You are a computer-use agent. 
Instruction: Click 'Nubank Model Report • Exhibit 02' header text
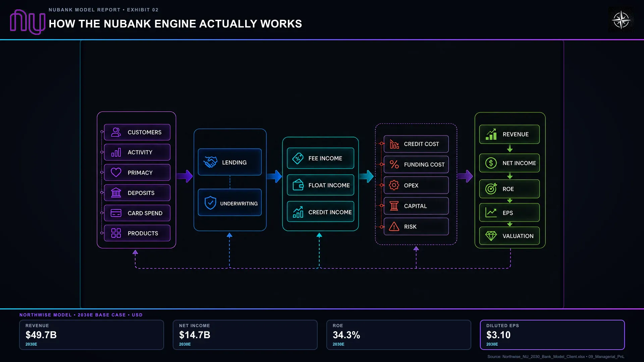click(x=104, y=10)
